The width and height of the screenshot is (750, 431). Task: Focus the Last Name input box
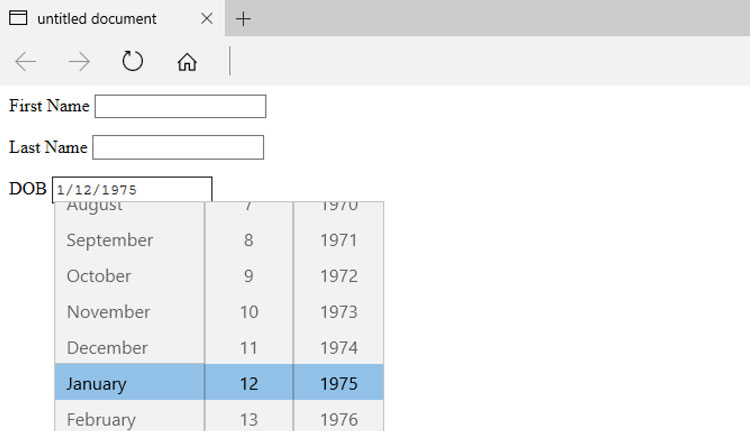pyautogui.click(x=178, y=147)
